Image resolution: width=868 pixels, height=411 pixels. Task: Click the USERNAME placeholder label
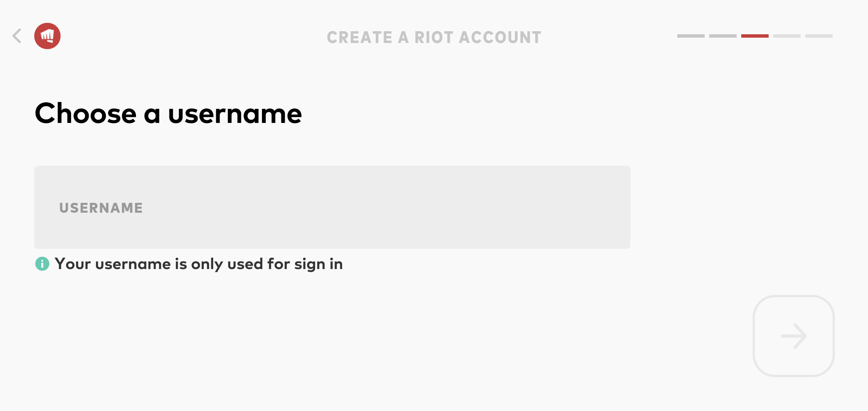click(x=101, y=208)
